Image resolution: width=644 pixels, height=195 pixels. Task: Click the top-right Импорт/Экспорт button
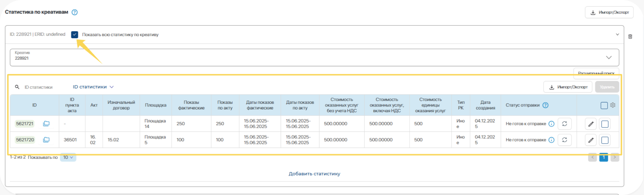pos(609,13)
